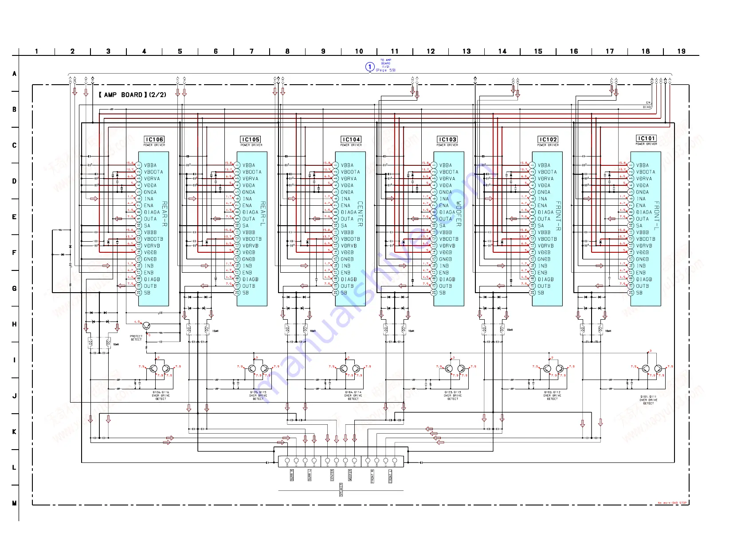Select the WOOFER label beside IC103

459,214
